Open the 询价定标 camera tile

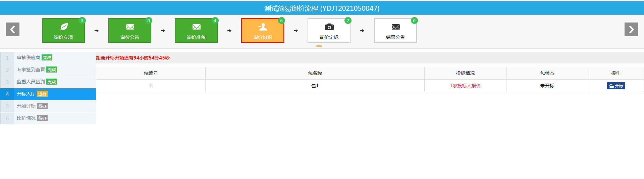pos(329,31)
